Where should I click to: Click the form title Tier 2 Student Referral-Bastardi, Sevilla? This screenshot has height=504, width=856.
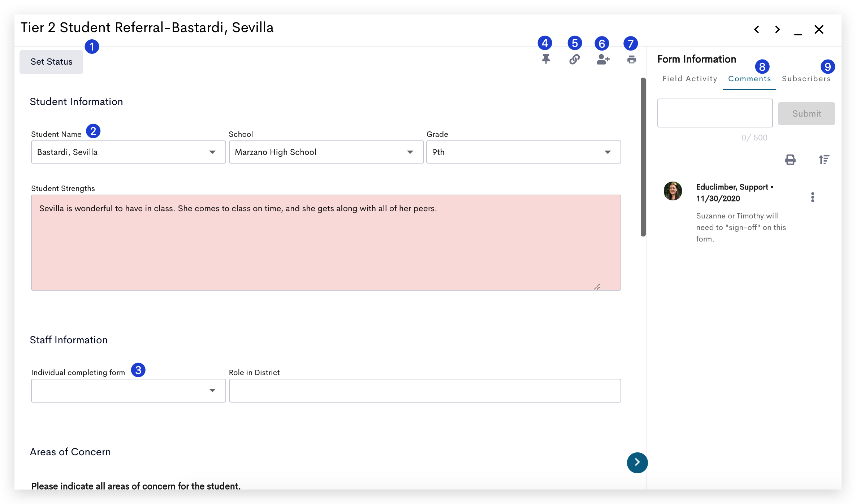[x=147, y=27]
